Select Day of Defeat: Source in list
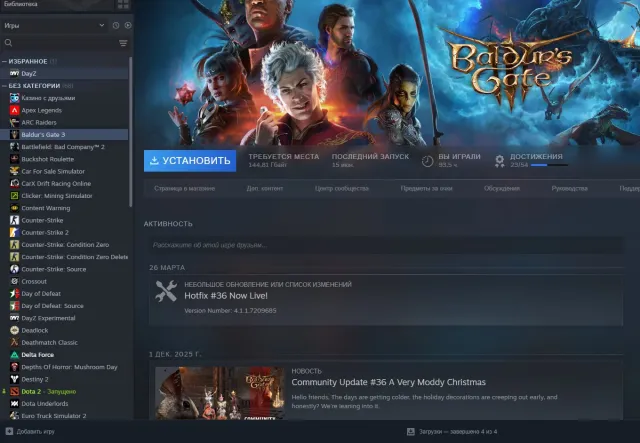The width and height of the screenshot is (640, 443). point(64,306)
